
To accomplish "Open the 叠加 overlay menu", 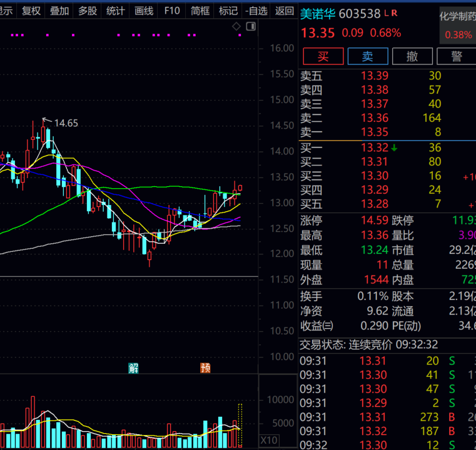I will point(59,11).
